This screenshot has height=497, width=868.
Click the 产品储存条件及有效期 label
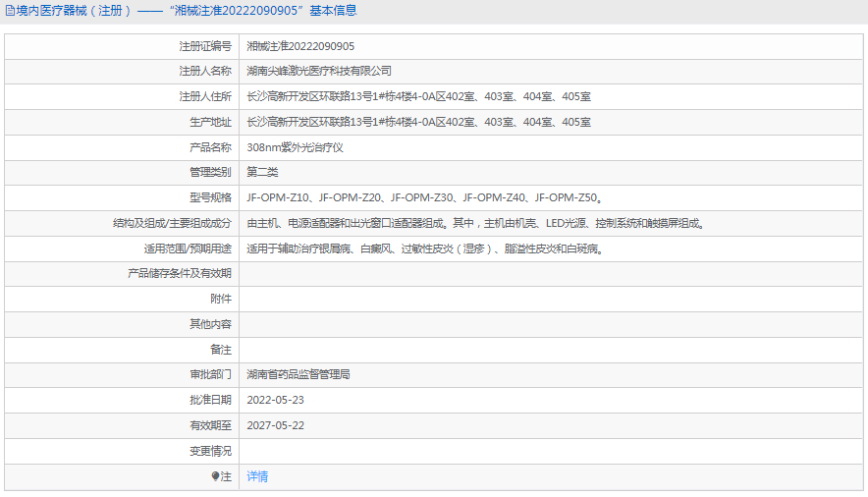pos(180,273)
